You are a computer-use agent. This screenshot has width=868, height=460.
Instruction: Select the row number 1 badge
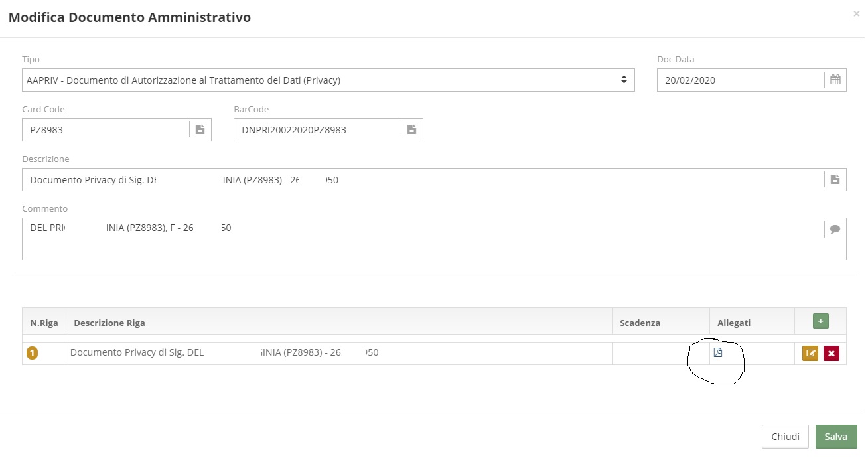[x=32, y=353]
